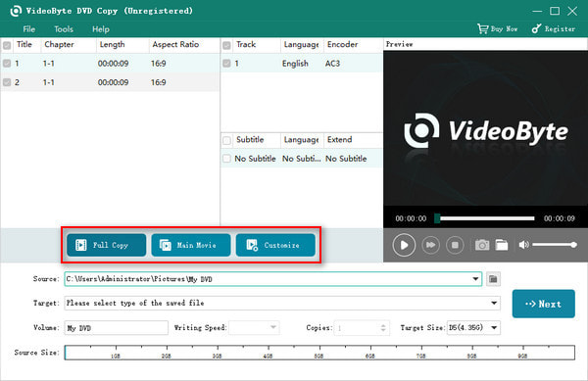Screen dimensions: 588x381
Task: Stop the preview playback
Action: tap(455, 245)
